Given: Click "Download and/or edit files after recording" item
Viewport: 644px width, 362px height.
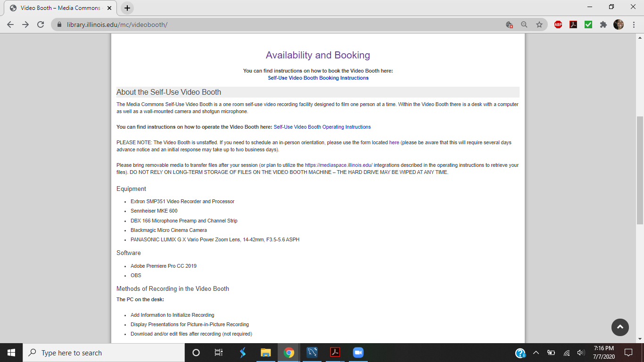Looking at the screenshot, I should coord(191,334).
